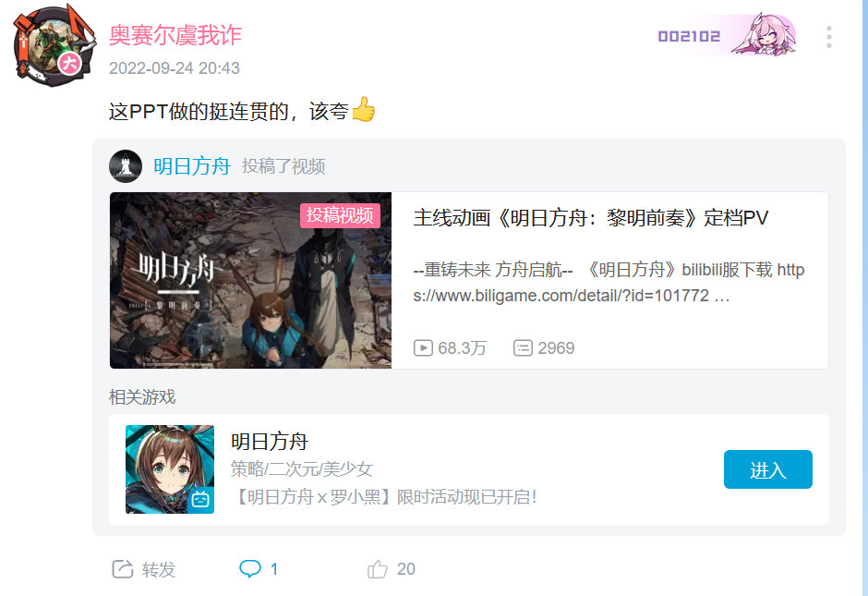
Task: Toggle like with the thumbs-up icon
Action: 378,569
